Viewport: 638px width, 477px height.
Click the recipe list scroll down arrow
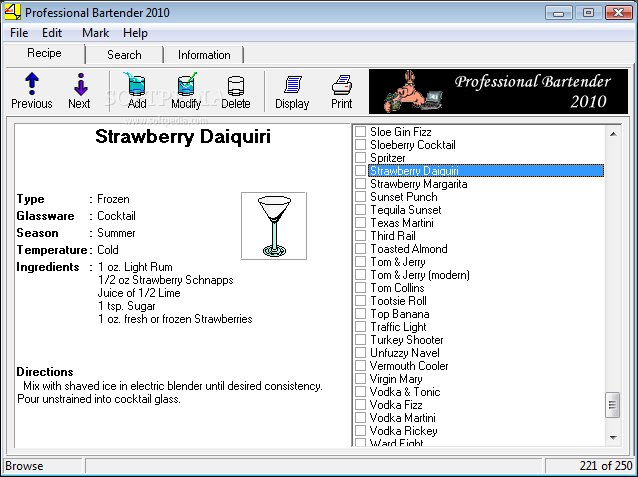[613, 438]
